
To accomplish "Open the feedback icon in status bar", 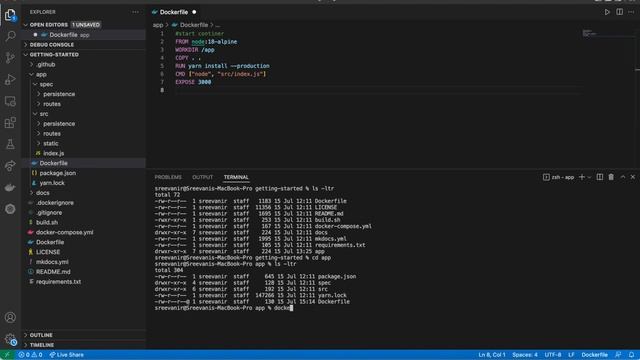I will click(x=618, y=355).
